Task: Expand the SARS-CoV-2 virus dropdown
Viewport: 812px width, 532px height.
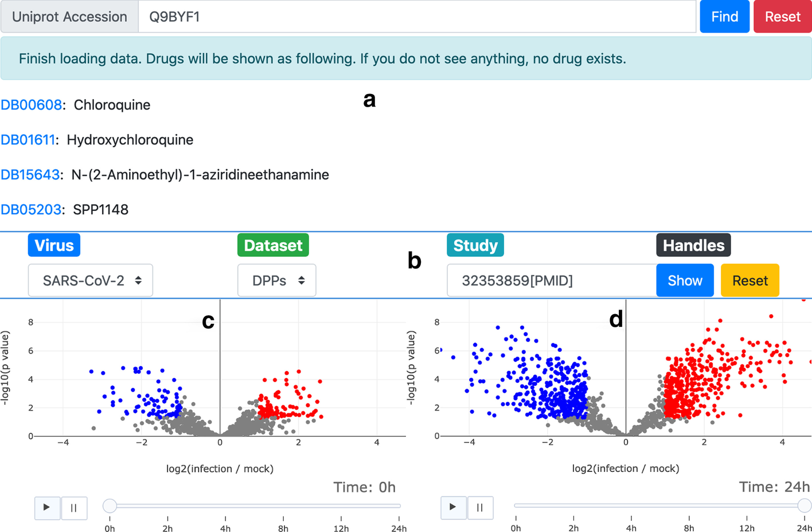Action: [91, 280]
